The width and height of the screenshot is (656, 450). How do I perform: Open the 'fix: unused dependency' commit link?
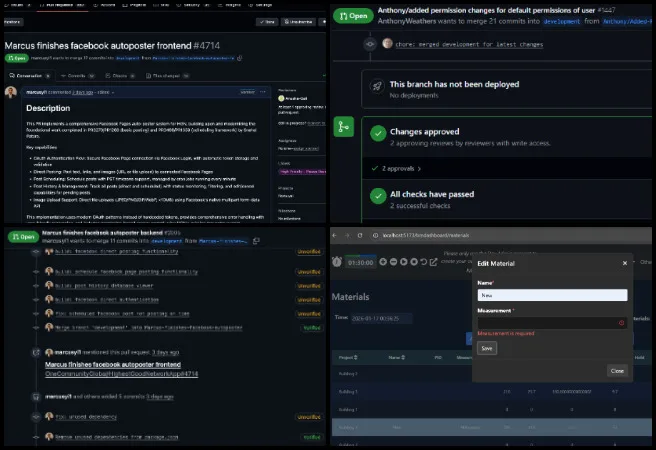86,417
